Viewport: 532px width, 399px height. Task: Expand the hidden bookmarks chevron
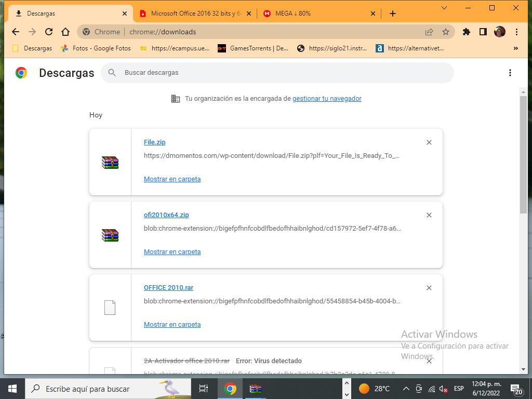(x=515, y=48)
